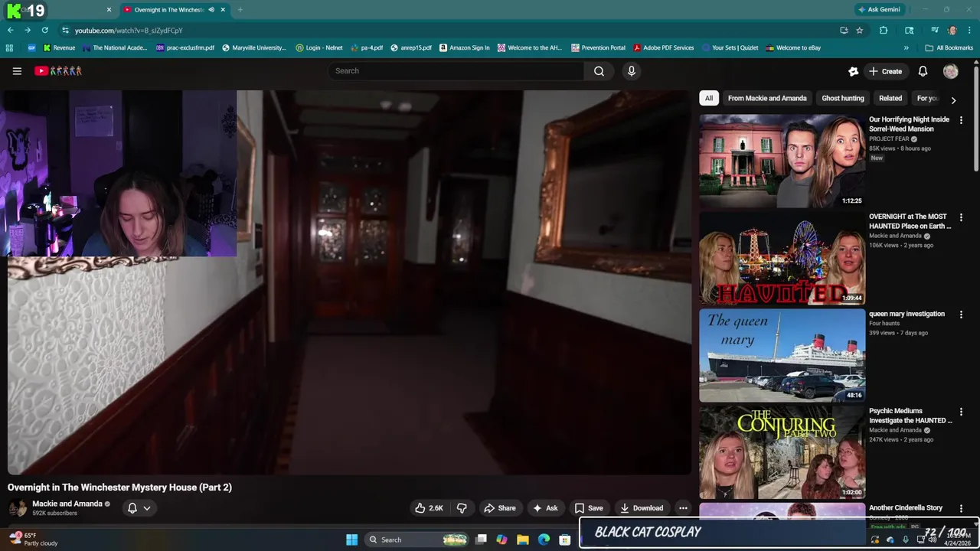Screen dimensions: 980x551
Task: Go to YouTube home via the logo
Action: pos(58,71)
